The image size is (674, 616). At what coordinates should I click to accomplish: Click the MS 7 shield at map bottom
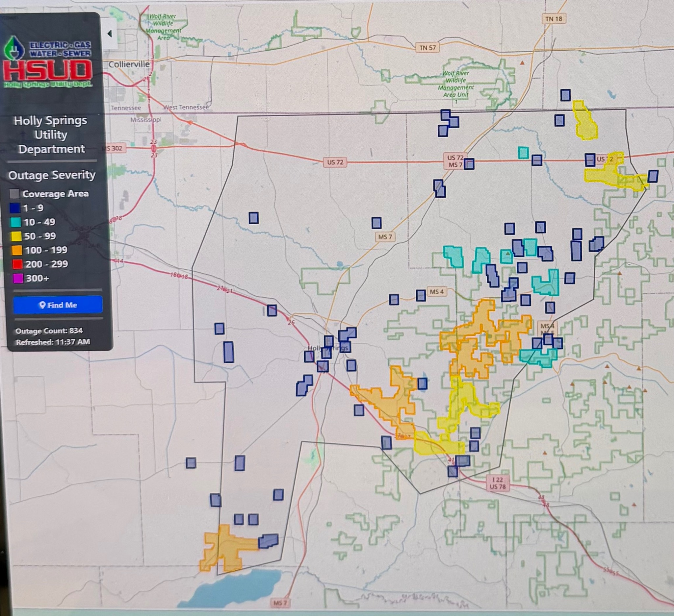[280, 603]
